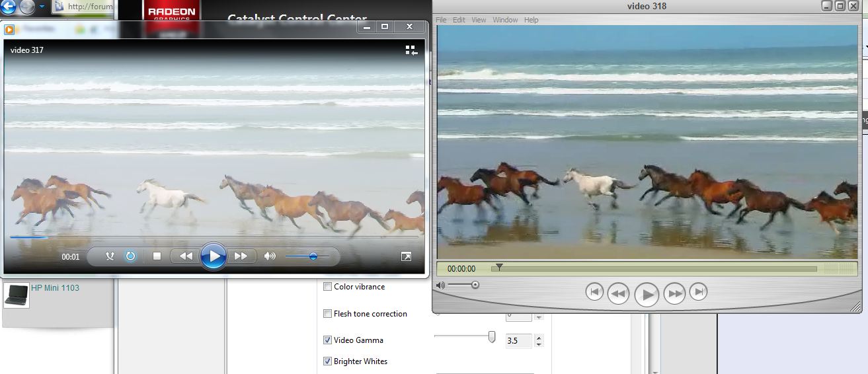The height and width of the screenshot is (374, 868).
Task: Open the browser recent pages dropdown
Action: 42,7
